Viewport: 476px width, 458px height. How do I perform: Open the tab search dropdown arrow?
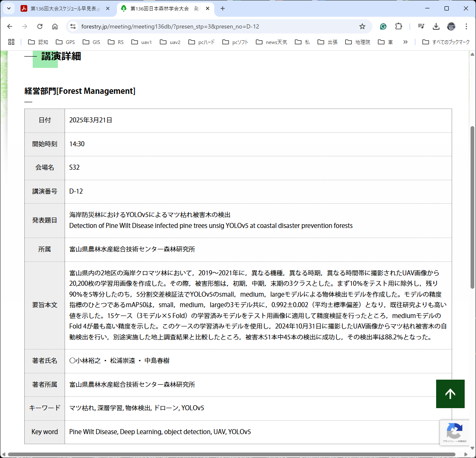pyautogui.click(x=9, y=8)
